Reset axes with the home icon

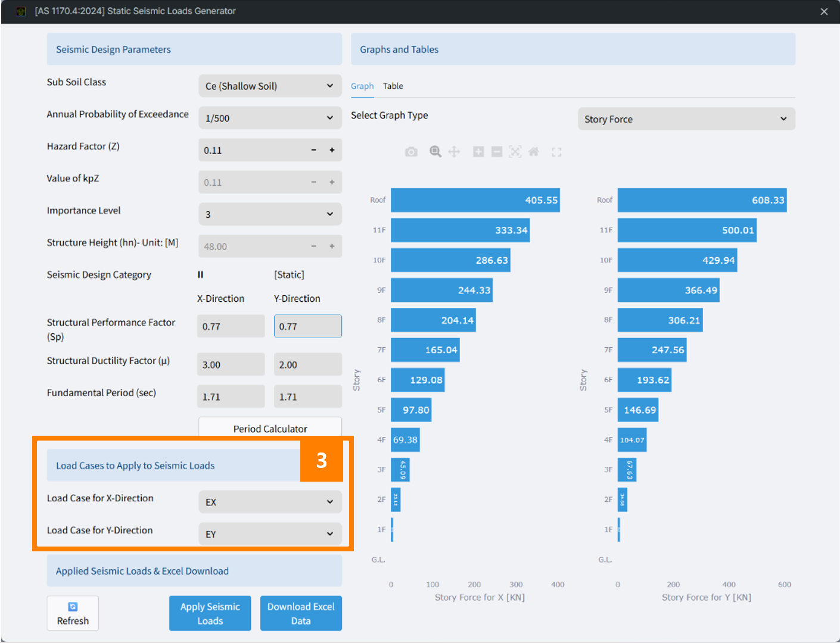[x=534, y=152]
